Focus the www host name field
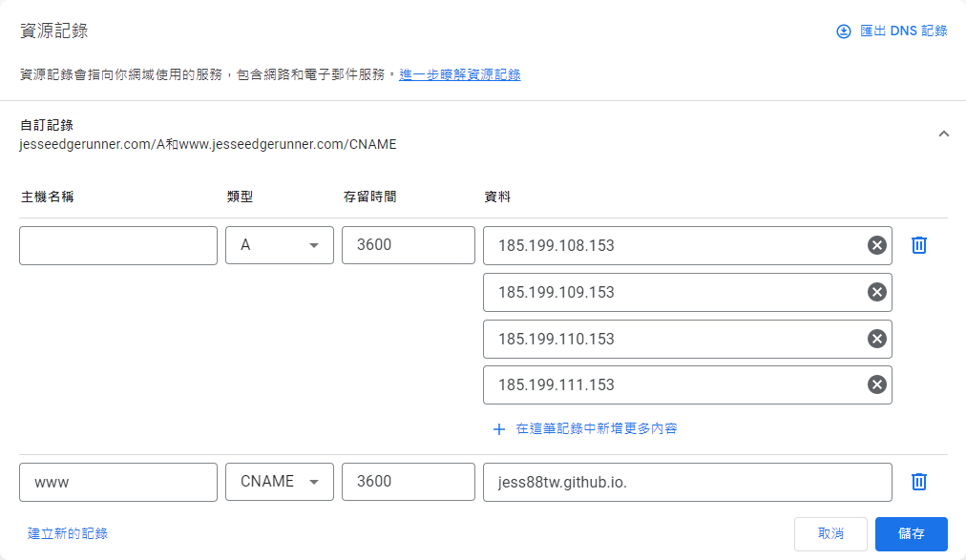The image size is (966, 560). coord(118,482)
